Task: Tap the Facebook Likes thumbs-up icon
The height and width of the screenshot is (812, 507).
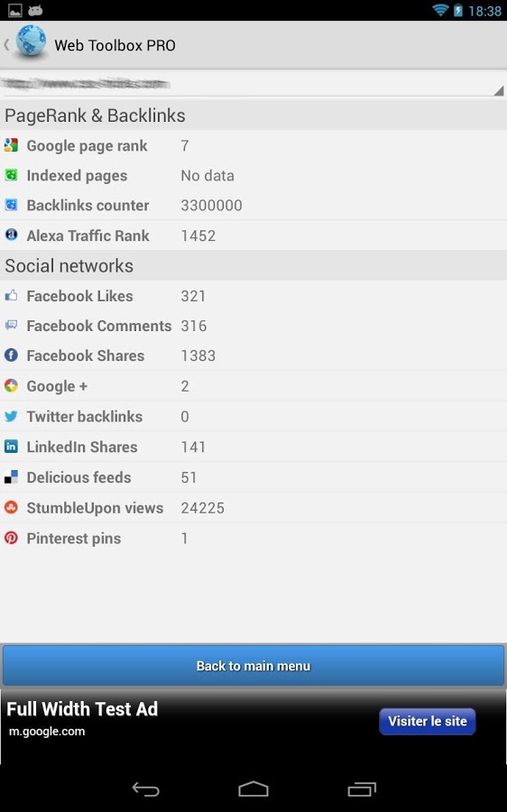Action: click(x=11, y=296)
